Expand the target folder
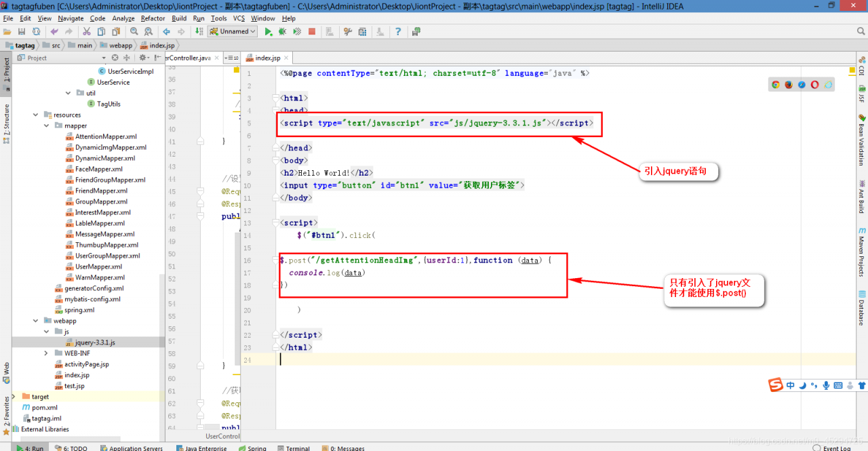 click(x=14, y=397)
